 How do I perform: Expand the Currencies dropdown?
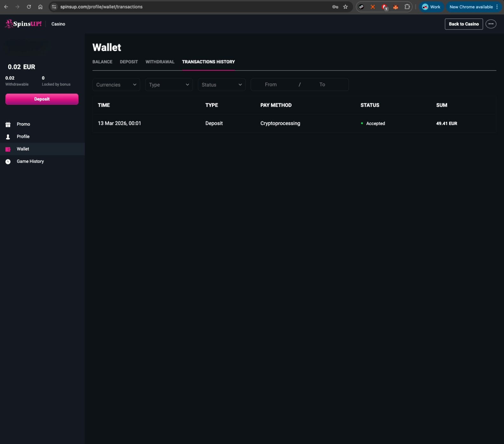[116, 84]
